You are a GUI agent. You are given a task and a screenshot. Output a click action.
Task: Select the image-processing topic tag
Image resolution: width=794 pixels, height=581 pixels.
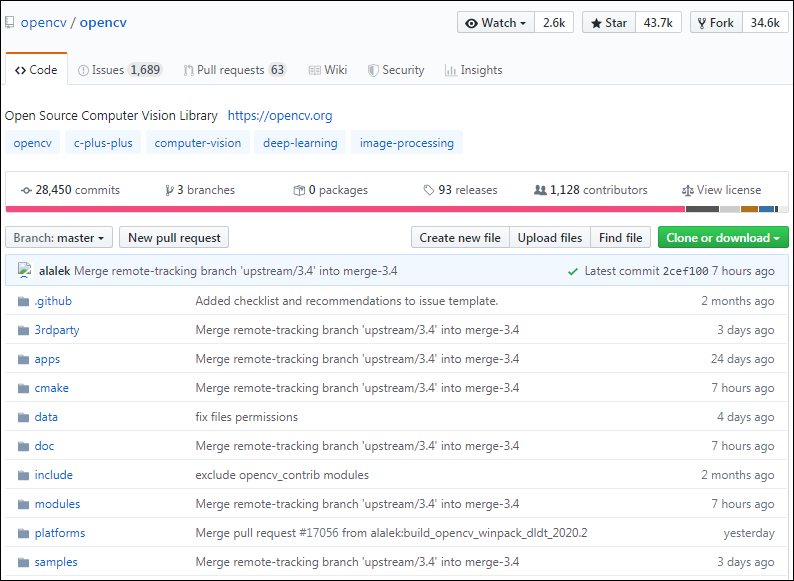tap(407, 143)
